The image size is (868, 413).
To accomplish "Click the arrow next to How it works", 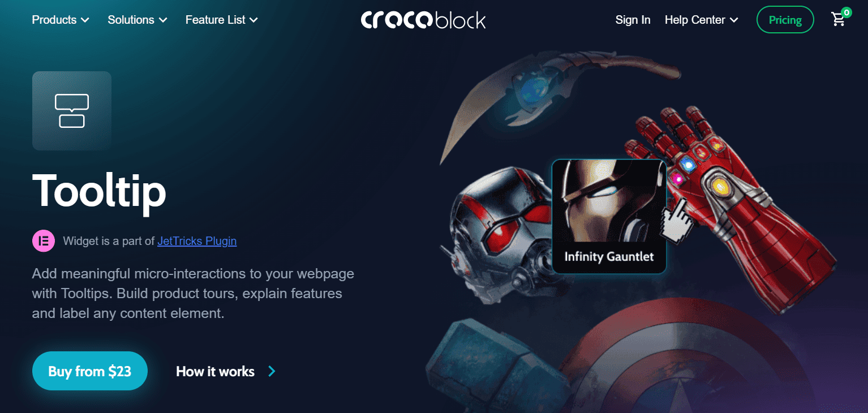I will click(272, 372).
